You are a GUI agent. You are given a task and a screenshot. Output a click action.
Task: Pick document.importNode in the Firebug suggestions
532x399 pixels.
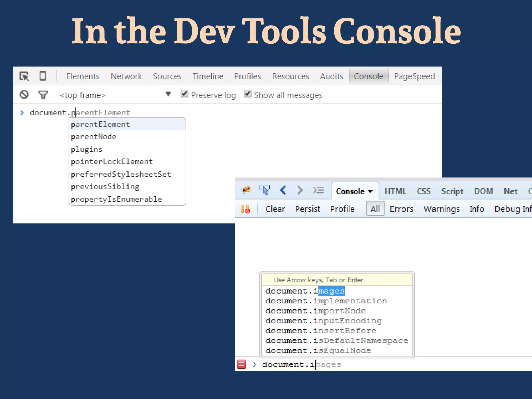(x=315, y=311)
